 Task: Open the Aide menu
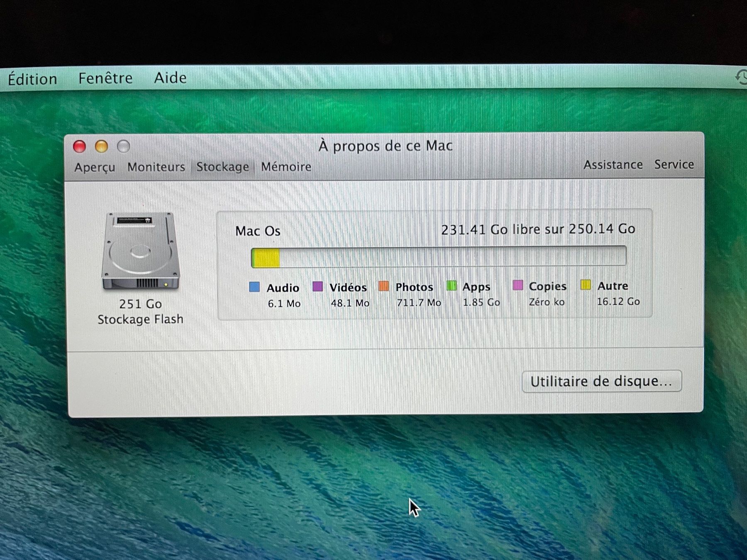(x=170, y=78)
